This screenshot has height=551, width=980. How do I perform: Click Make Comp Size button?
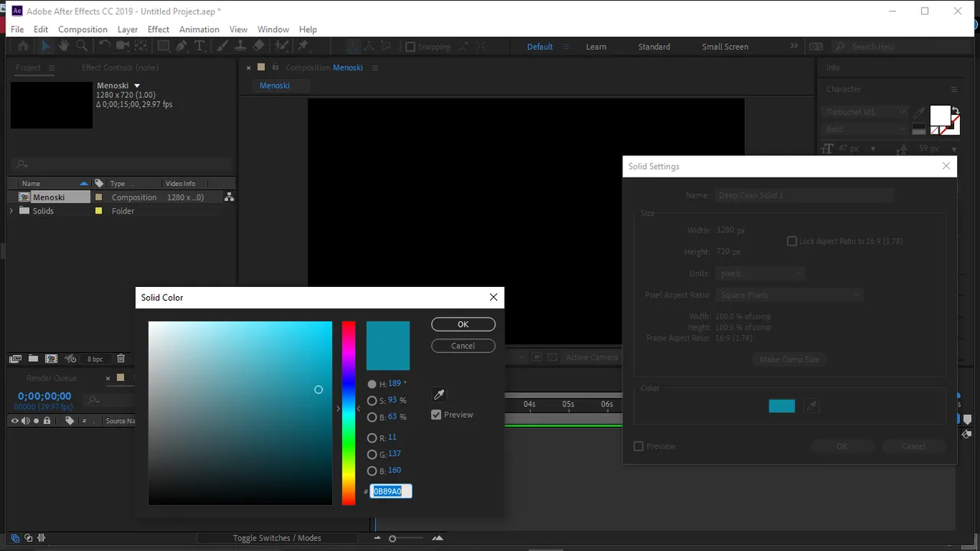tap(789, 360)
